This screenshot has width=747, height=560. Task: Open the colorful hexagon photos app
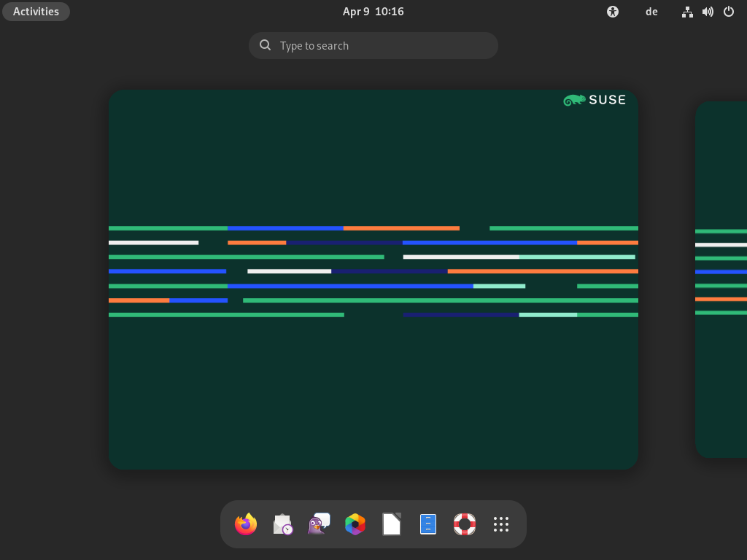[355, 524]
